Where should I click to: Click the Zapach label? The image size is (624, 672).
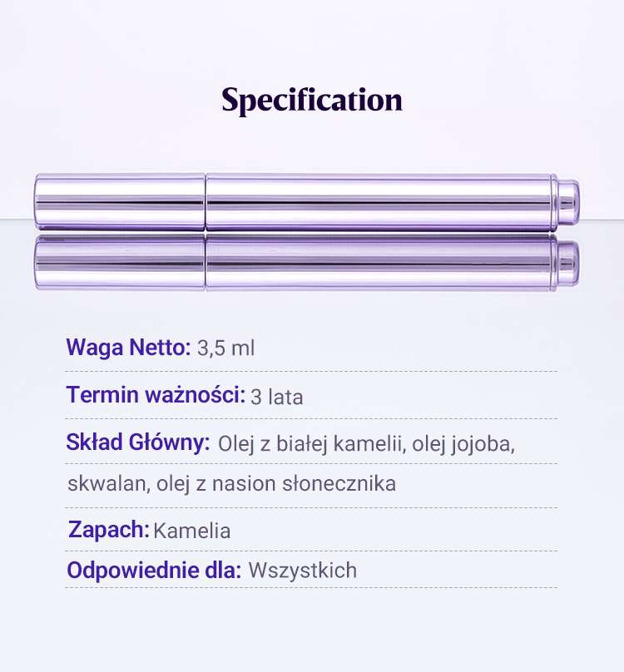coord(109,530)
